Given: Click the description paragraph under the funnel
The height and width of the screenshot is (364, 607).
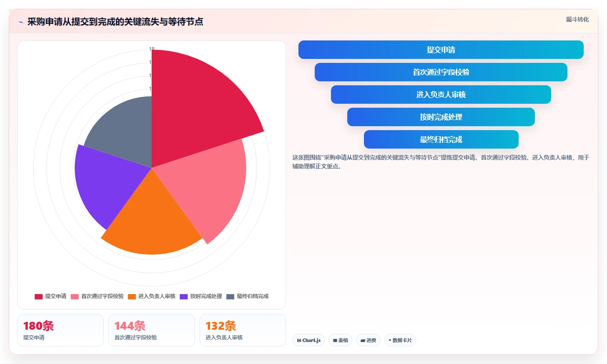Looking at the screenshot, I should (441, 162).
